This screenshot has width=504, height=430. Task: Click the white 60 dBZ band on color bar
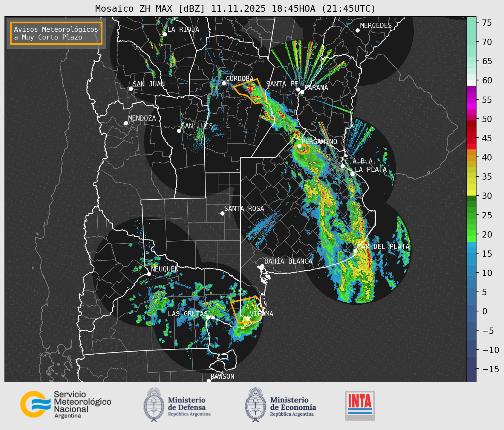point(471,83)
